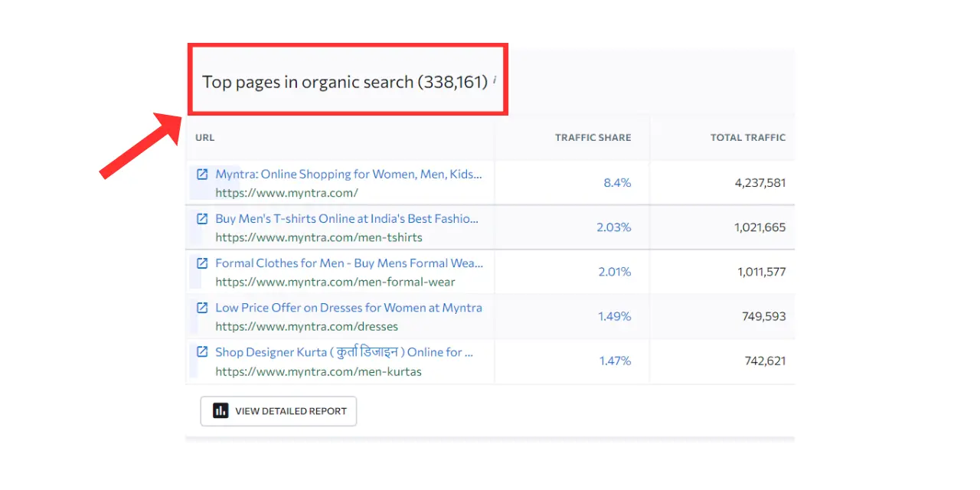This screenshot has height=490, width=980.
Task: Click the myntra.com/men-tshirts URL text
Action: [x=318, y=238]
